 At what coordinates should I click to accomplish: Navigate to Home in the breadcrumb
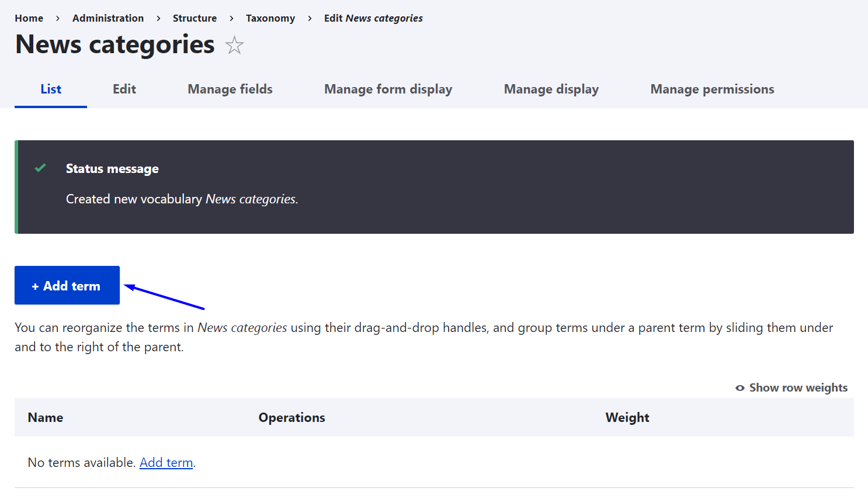coord(29,18)
